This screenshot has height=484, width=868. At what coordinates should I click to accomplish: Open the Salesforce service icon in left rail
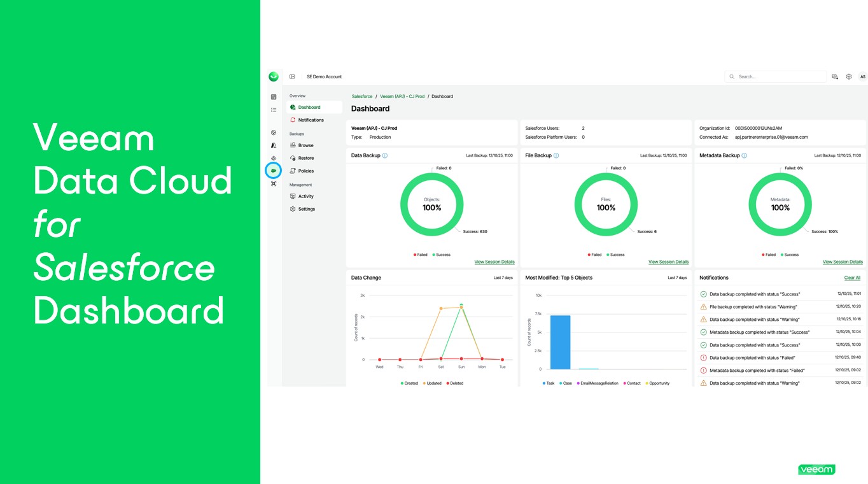tap(274, 171)
